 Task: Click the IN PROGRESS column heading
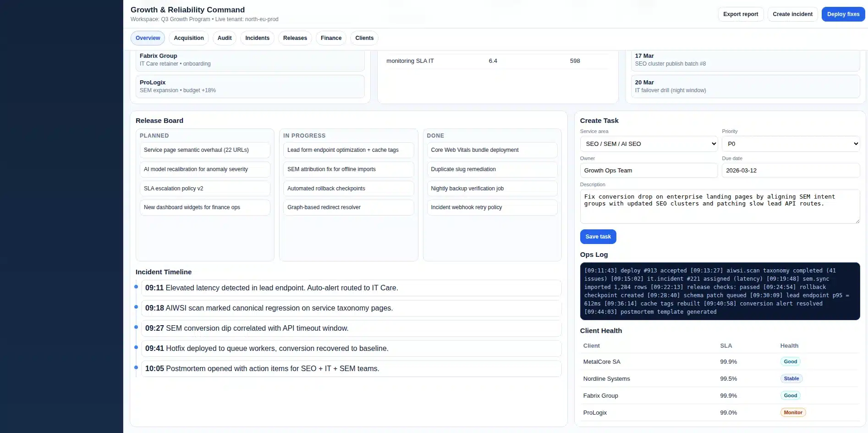[x=304, y=136]
